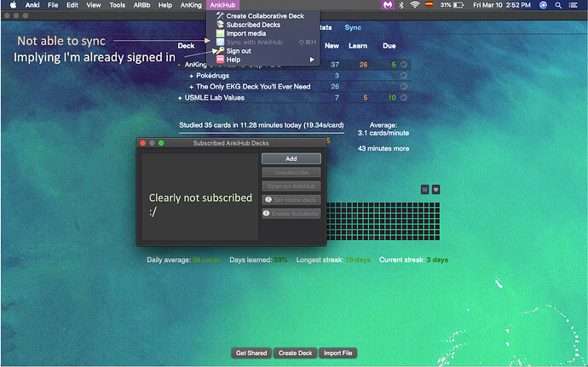The width and height of the screenshot is (588, 367).
Task: Open the Edit menu
Action: click(72, 5)
